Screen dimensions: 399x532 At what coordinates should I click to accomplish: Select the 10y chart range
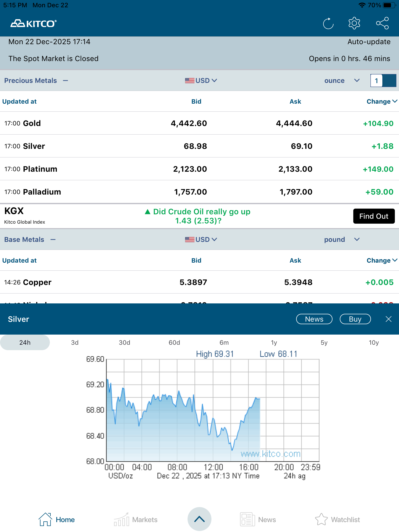(374, 342)
